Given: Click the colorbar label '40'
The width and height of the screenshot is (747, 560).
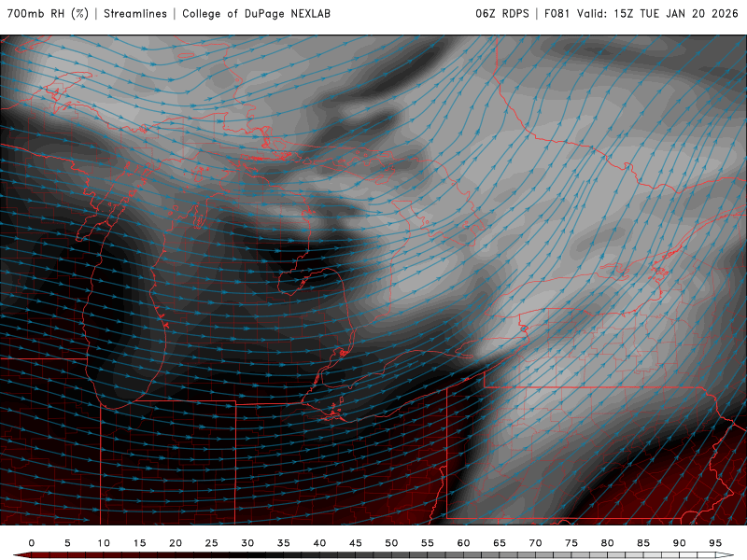Looking at the screenshot, I should pyautogui.click(x=319, y=543).
